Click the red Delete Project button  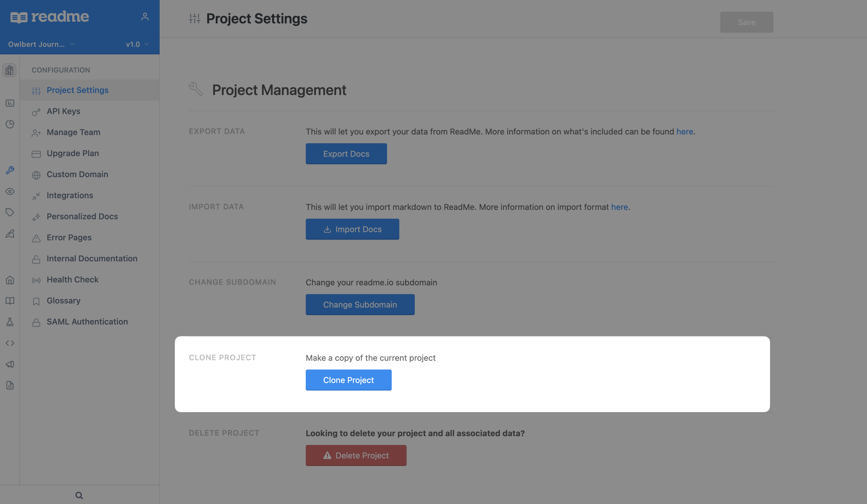[356, 455]
